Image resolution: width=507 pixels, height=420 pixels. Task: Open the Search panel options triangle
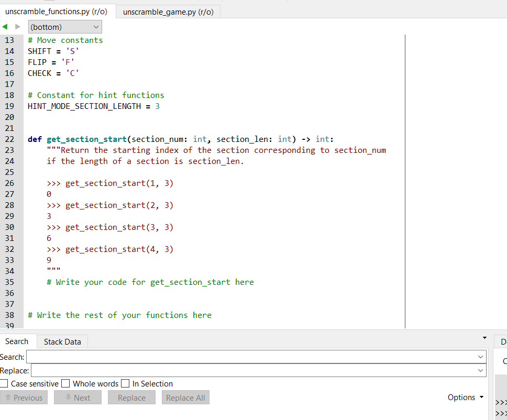point(483,338)
